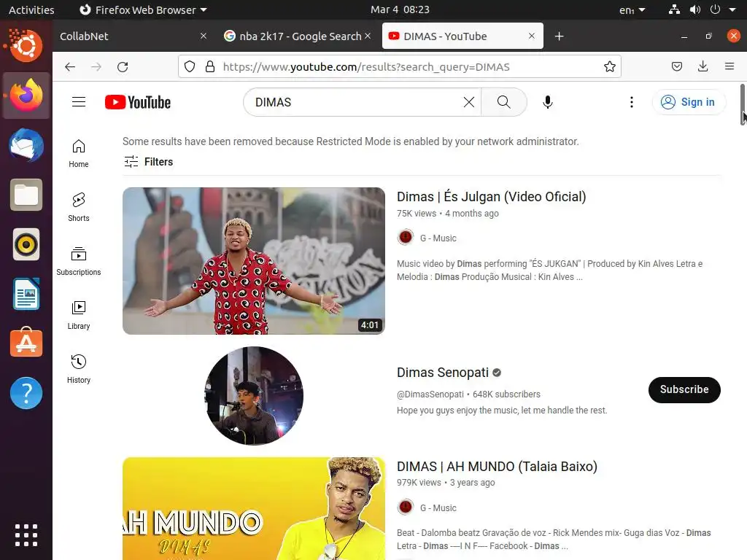This screenshot has height=560, width=747.
Task: Open network status indicator
Action: coord(673,9)
